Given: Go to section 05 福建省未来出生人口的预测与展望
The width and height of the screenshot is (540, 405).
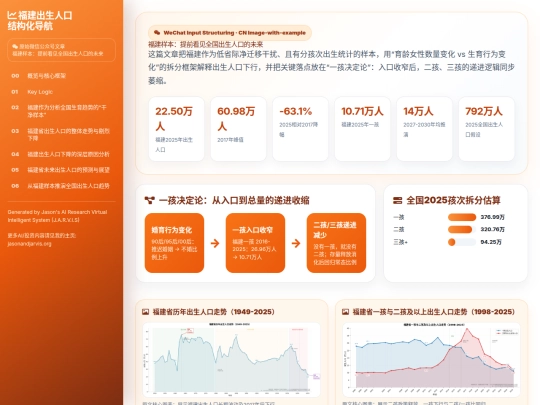Looking at the screenshot, I should point(61,170).
